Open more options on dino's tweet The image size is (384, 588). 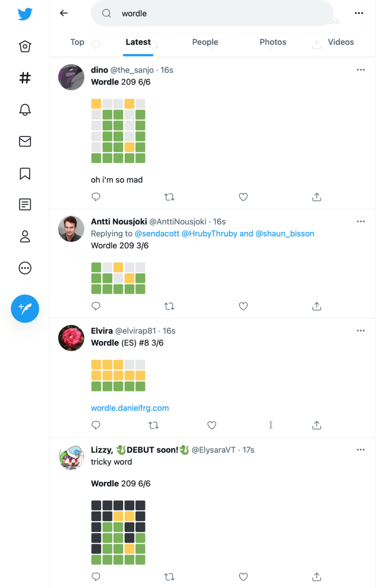click(x=361, y=70)
